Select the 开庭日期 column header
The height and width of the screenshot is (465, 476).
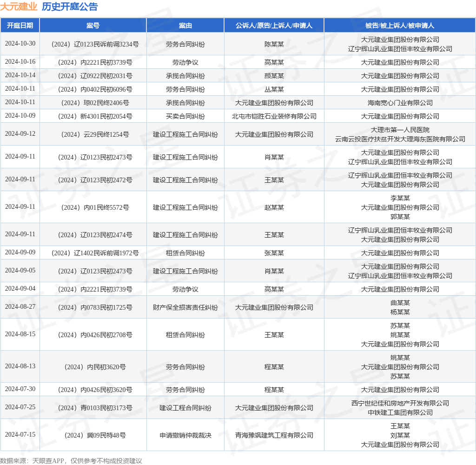20,26
